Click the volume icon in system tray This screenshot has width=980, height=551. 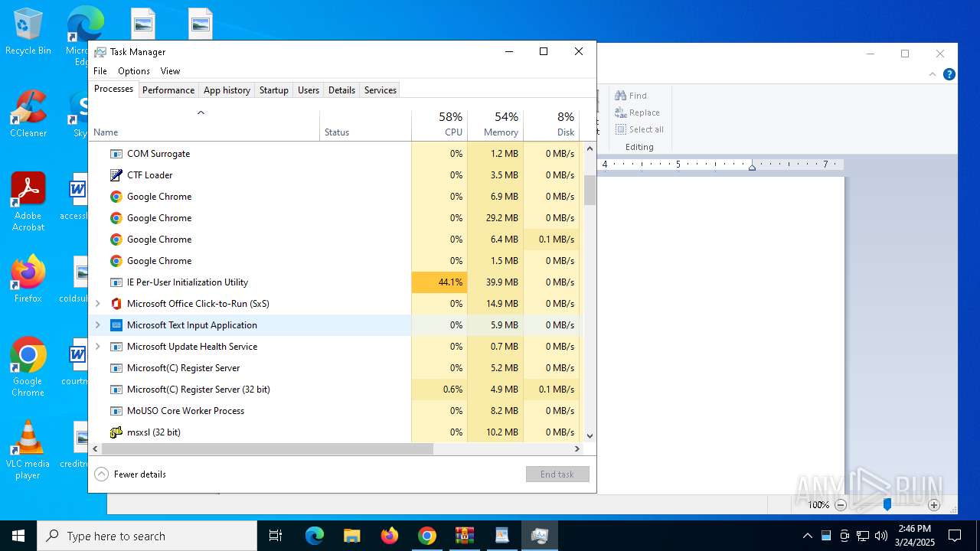pos(881,536)
